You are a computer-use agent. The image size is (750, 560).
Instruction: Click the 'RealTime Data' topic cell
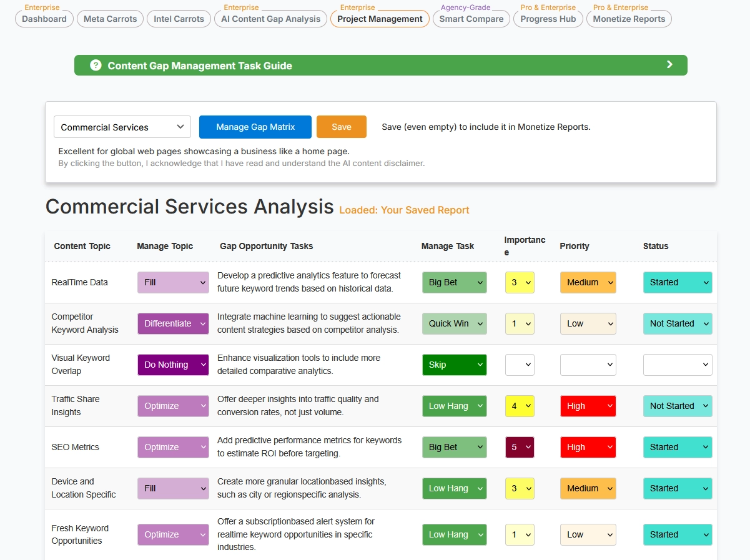(79, 282)
